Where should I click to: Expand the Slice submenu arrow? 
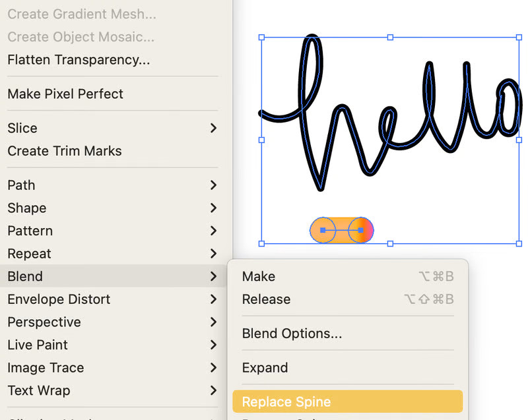(213, 128)
